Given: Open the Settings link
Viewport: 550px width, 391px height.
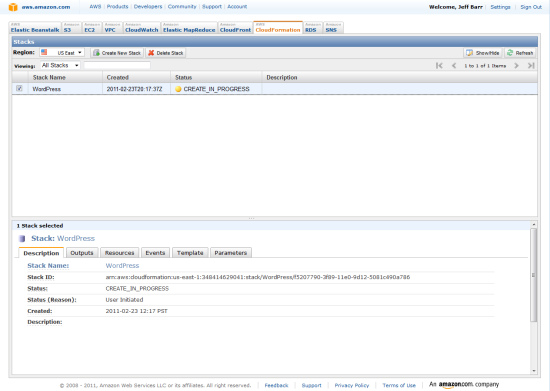Looking at the screenshot, I should click(x=500, y=7).
